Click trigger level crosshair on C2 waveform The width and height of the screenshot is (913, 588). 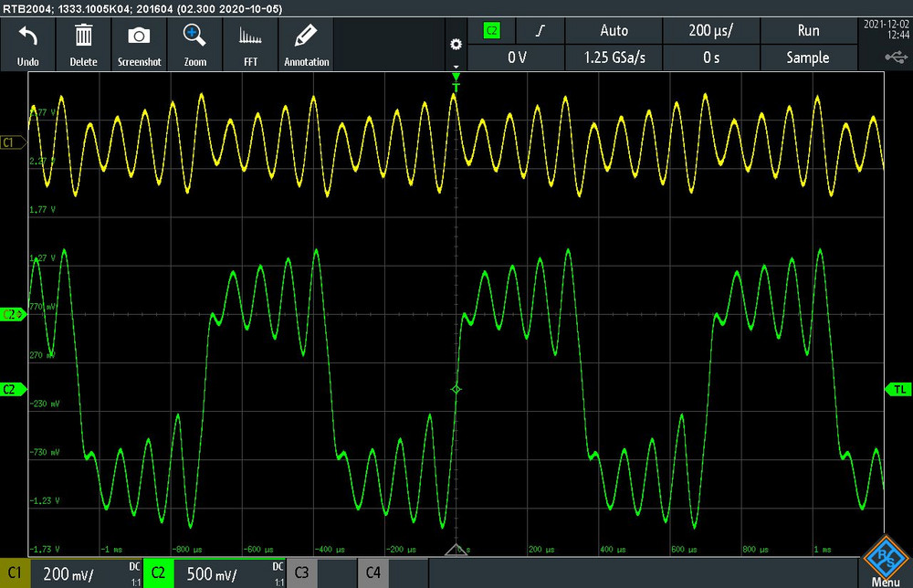click(456, 389)
